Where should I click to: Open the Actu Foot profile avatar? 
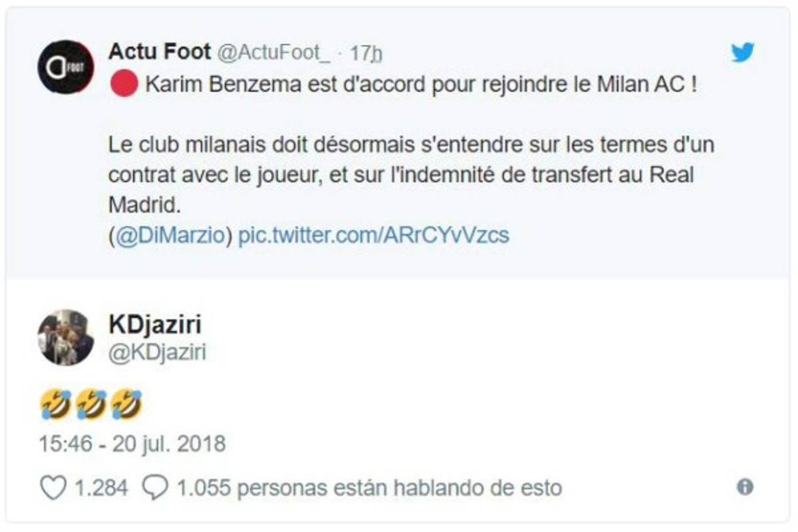coord(66,66)
